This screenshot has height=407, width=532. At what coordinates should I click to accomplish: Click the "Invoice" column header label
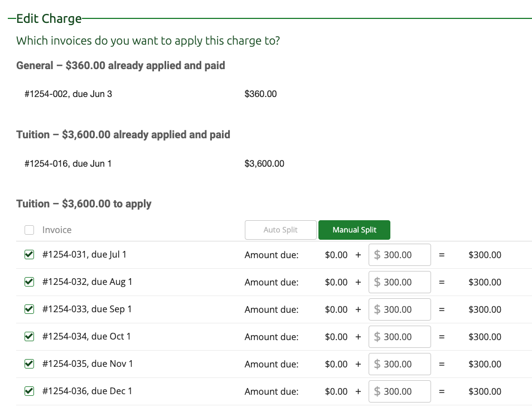click(57, 230)
